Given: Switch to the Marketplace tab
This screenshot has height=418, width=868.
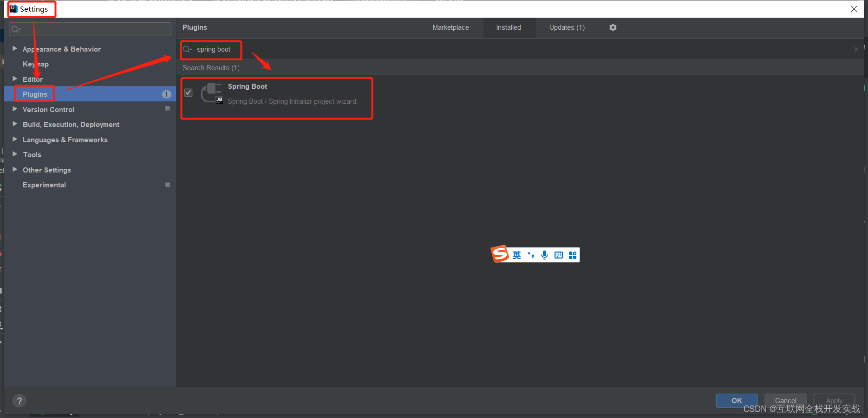Looking at the screenshot, I should coord(450,27).
